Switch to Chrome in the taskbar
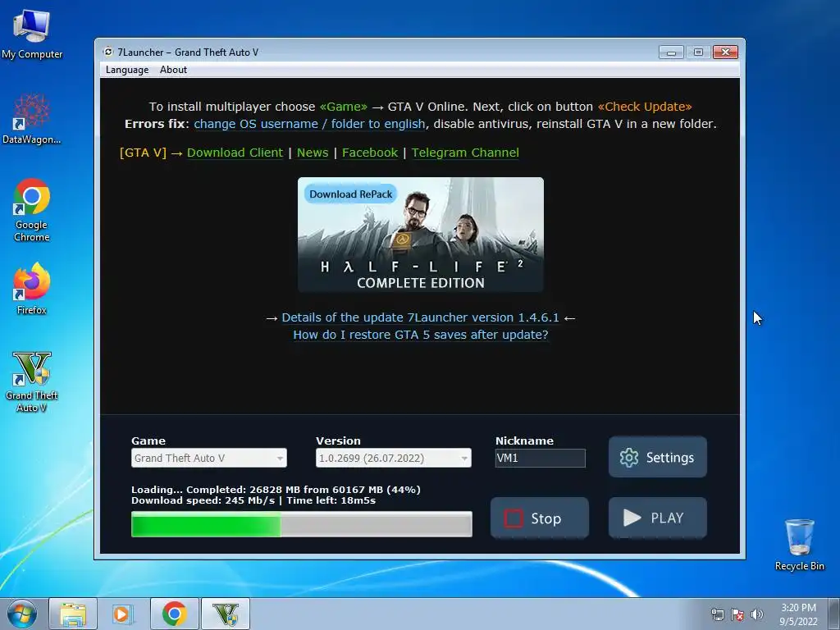 coord(175,614)
